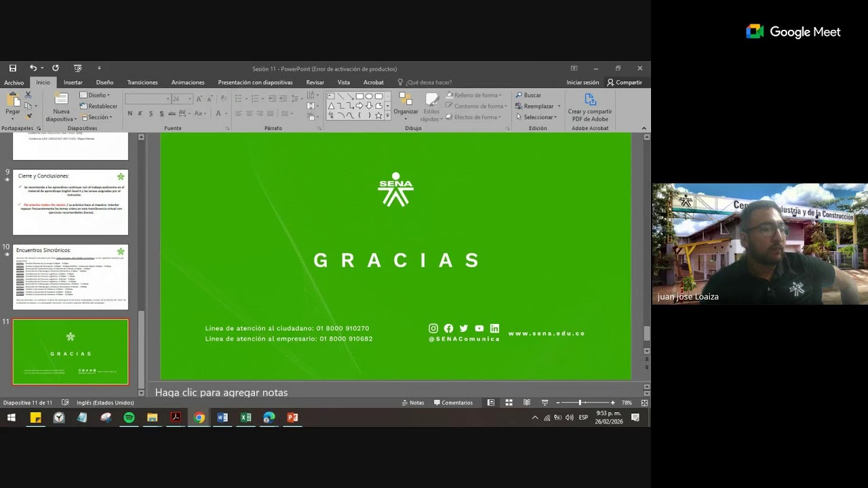Select slide 10 Encuentros Sincrónicos thumbnail
This screenshot has height=488, width=868.
(71, 277)
